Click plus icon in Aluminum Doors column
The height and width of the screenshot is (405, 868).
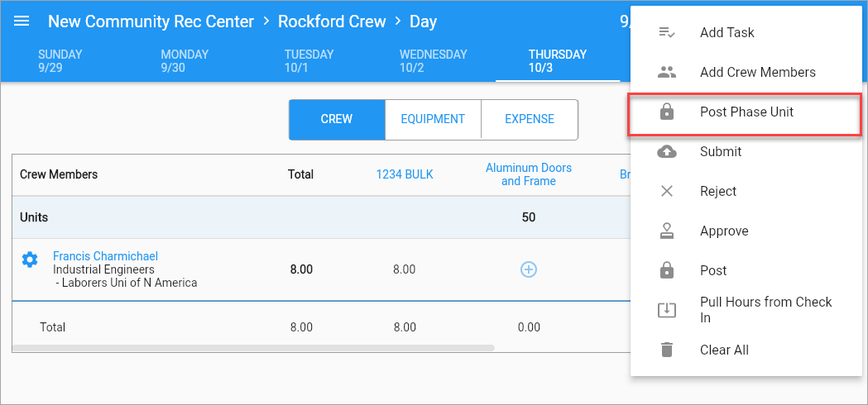tap(529, 269)
